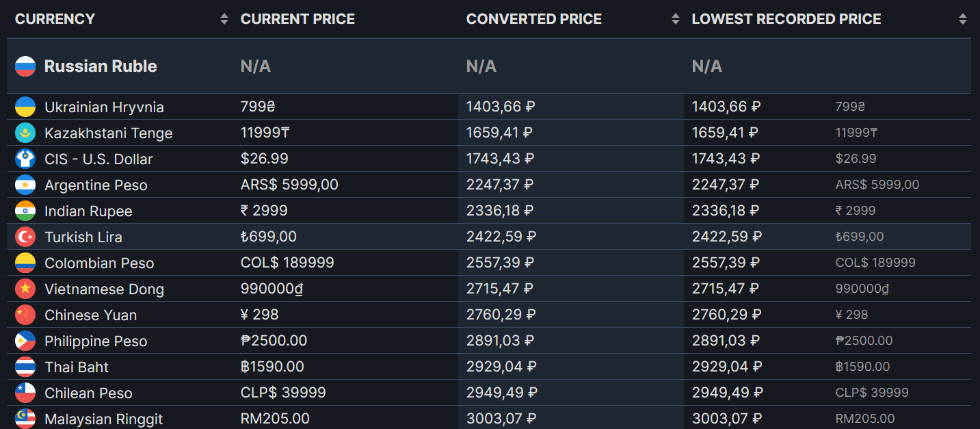
Task: Click the Vietnamese Dong flag icon
Action: [25, 289]
